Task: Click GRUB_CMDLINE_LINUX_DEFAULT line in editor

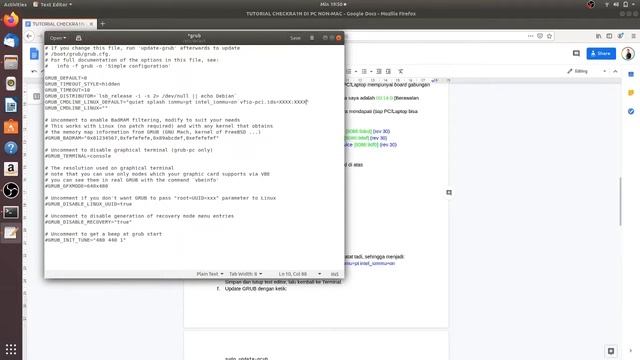Action: coord(176,102)
